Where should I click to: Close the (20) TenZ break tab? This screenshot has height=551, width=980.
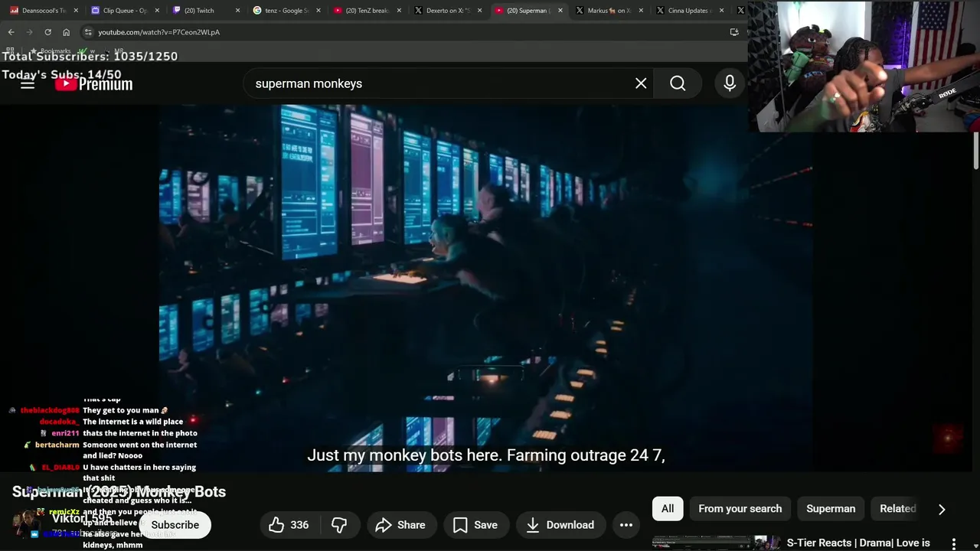(399, 11)
